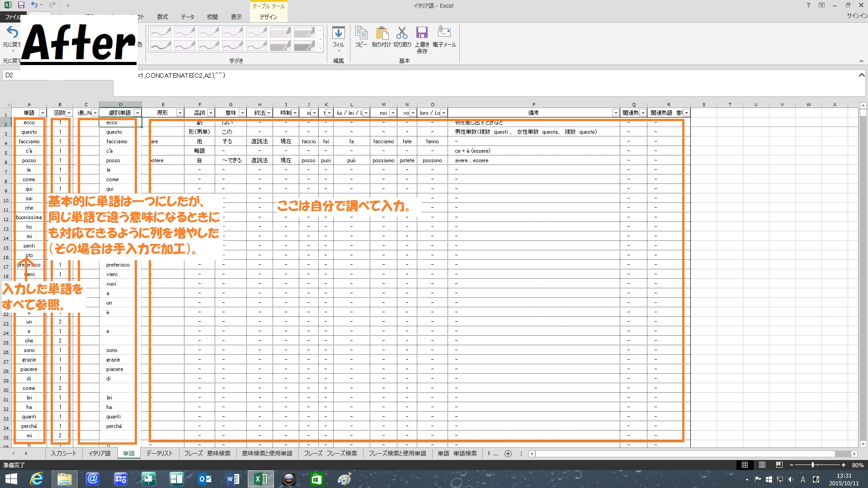
Task: Click the 電子メール email icon
Action: pos(444,33)
